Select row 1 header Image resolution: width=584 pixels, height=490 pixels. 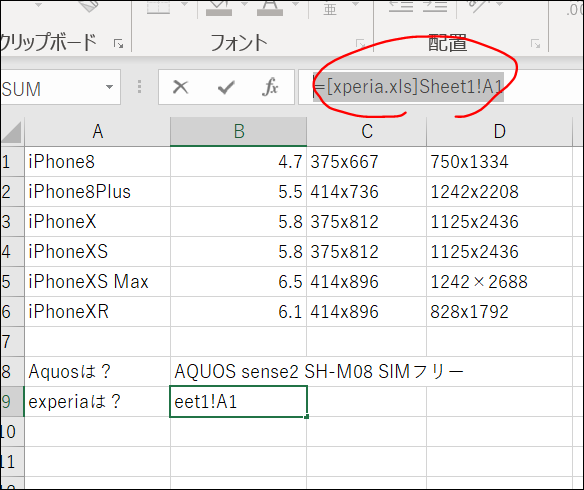point(12,162)
